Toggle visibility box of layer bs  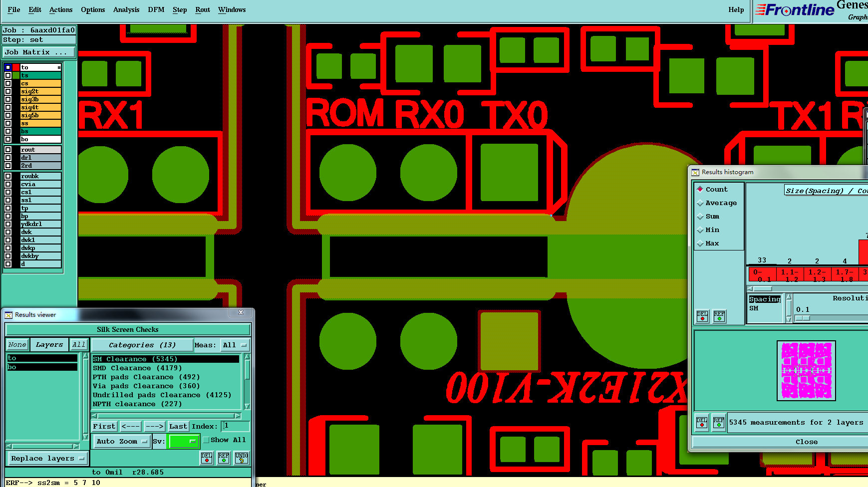tap(8, 131)
